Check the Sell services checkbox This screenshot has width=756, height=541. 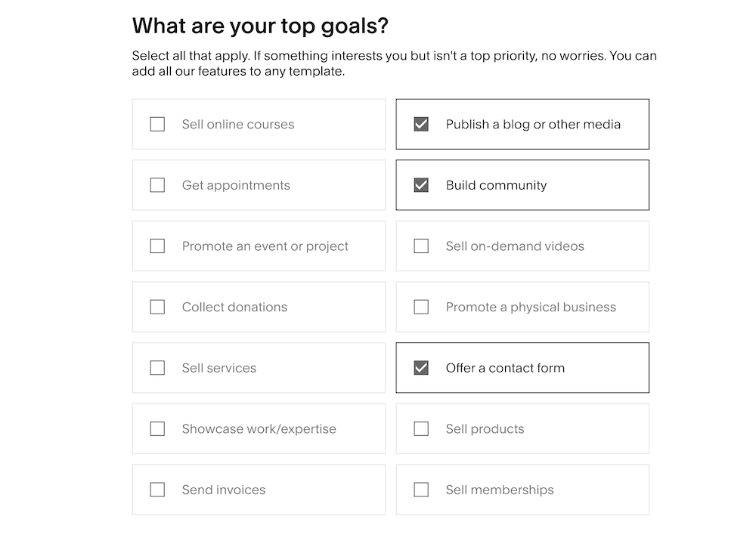coord(157,368)
